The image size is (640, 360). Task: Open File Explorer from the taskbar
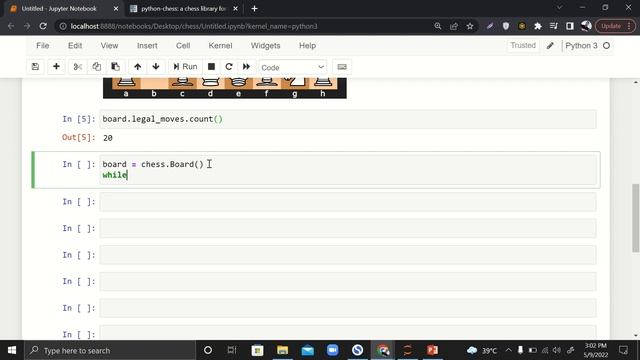[282, 350]
